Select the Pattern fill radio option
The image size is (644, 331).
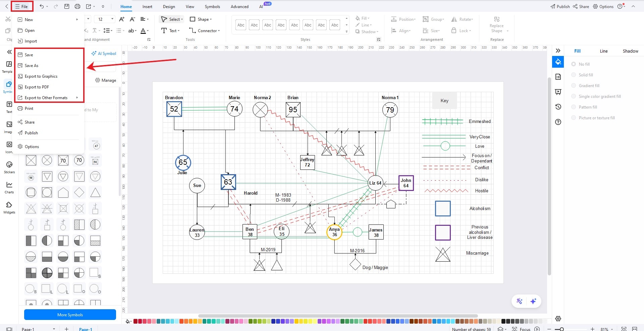tap(574, 107)
